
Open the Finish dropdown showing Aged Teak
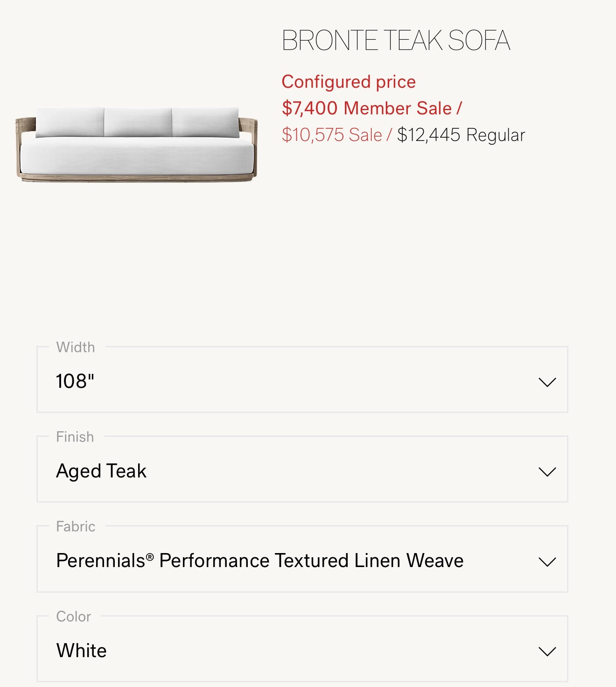[x=301, y=470]
